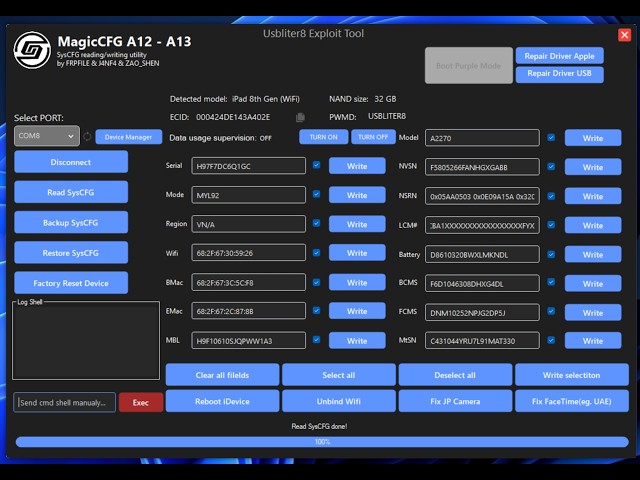Click Backup SysCFG button
This screenshot has height=480, width=640.
coord(71,222)
